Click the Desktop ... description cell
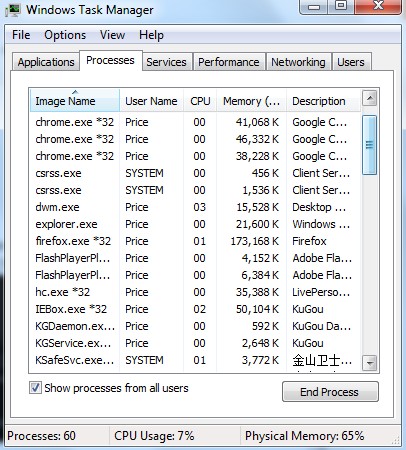Viewport: 406px width, 450px height. coord(319,207)
